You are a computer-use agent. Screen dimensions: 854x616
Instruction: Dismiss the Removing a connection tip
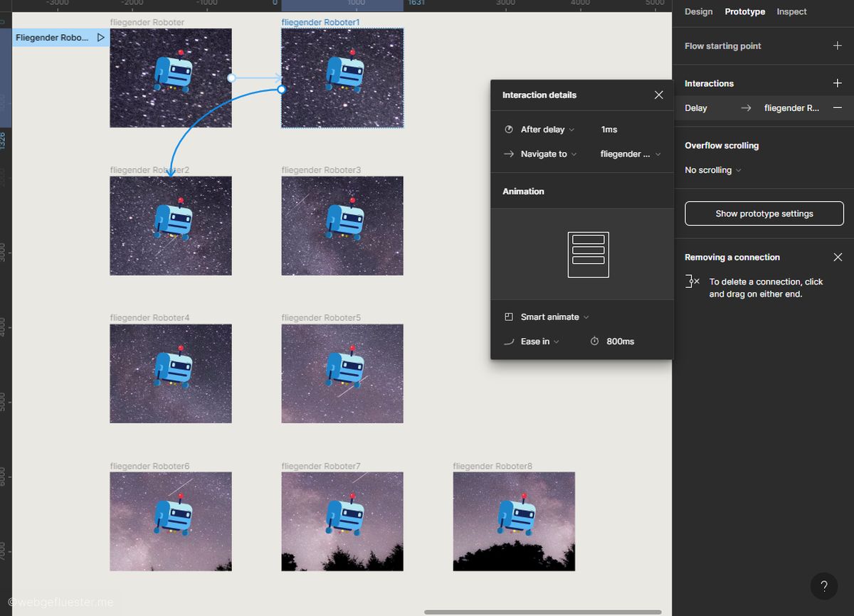(x=837, y=257)
